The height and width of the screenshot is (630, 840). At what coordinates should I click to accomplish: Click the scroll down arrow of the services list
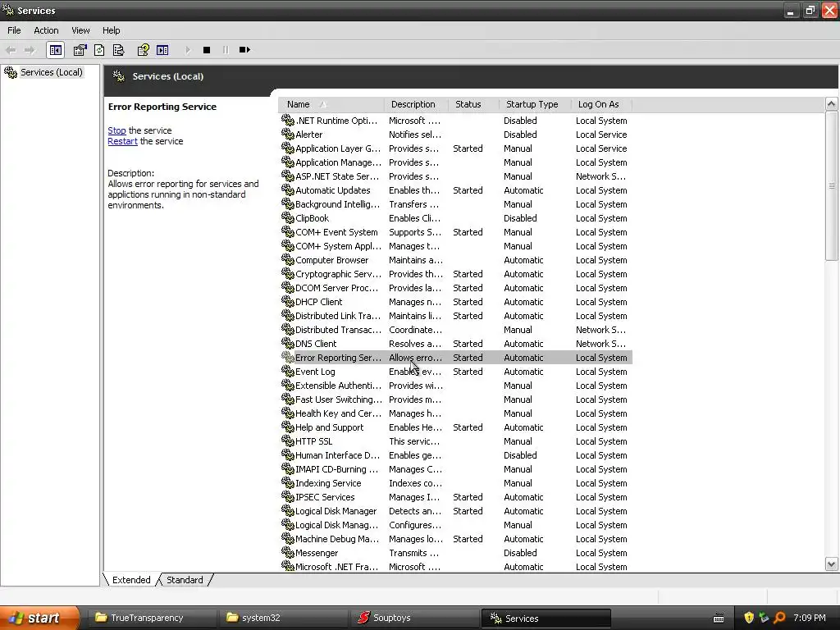click(x=832, y=564)
